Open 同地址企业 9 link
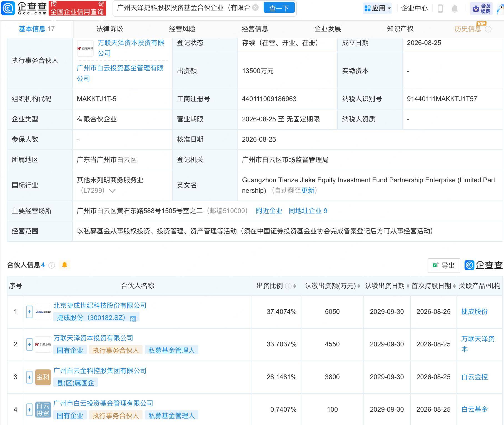 click(x=308, y=211)
